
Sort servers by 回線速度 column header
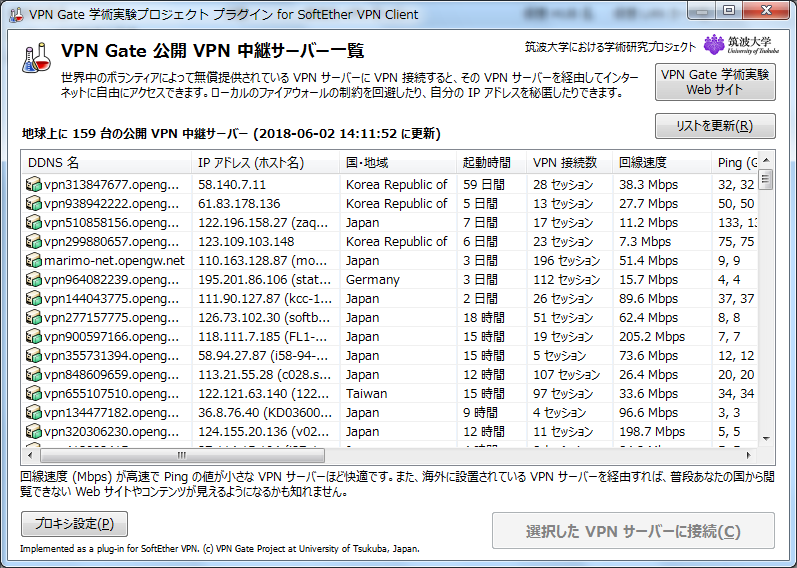[x=660, y=163]
